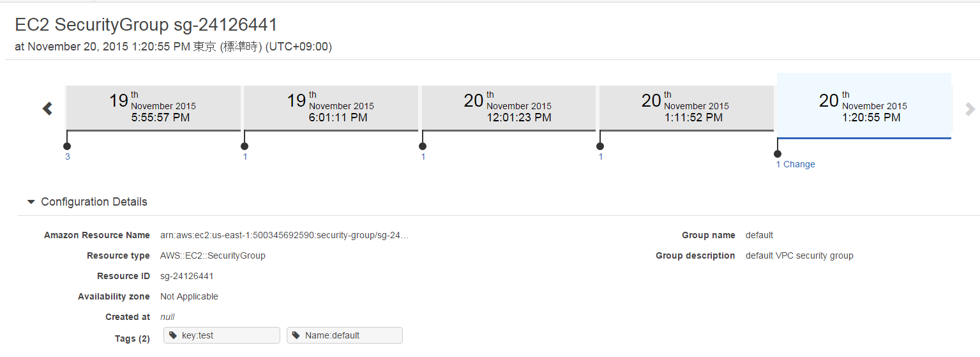
Task: Click the Name:default tag
Action: (x=345, y=335)
